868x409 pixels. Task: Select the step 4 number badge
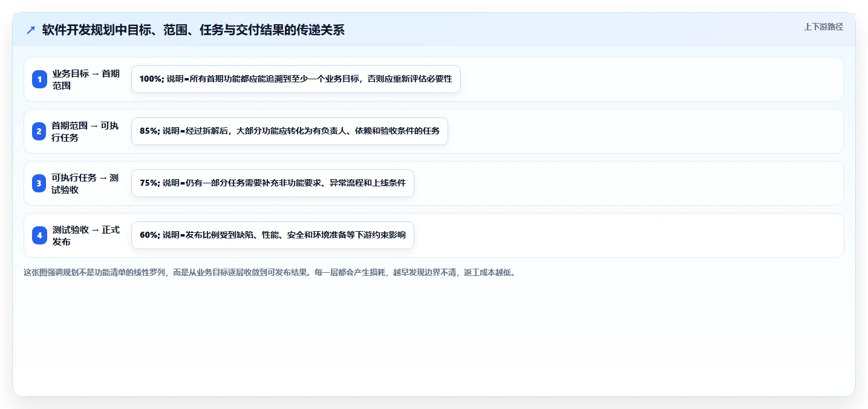pyautogui.click(x=39, y=235)
